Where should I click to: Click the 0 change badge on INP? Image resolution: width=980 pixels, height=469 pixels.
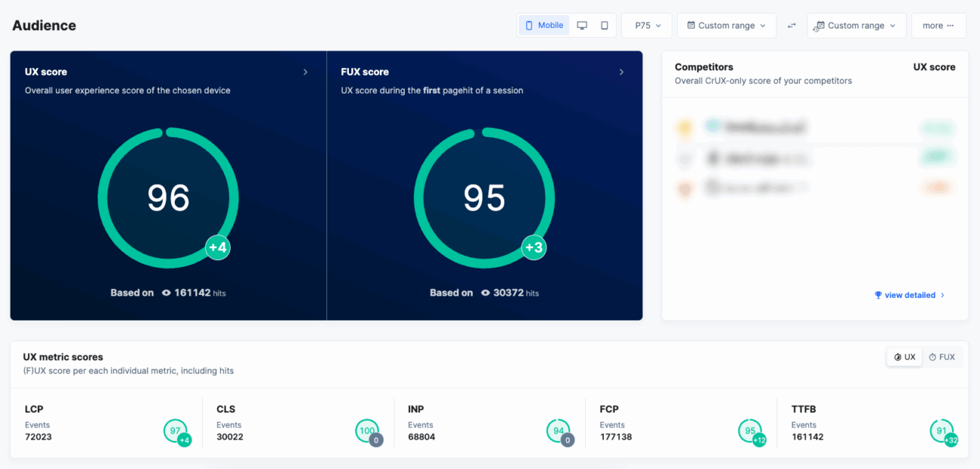(x=568, y=440)
